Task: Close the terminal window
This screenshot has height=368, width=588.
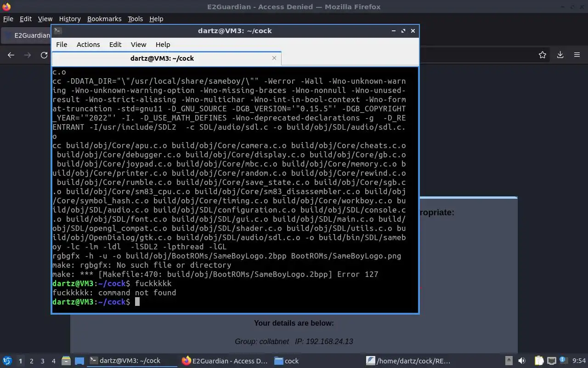Action: point(413,31)
